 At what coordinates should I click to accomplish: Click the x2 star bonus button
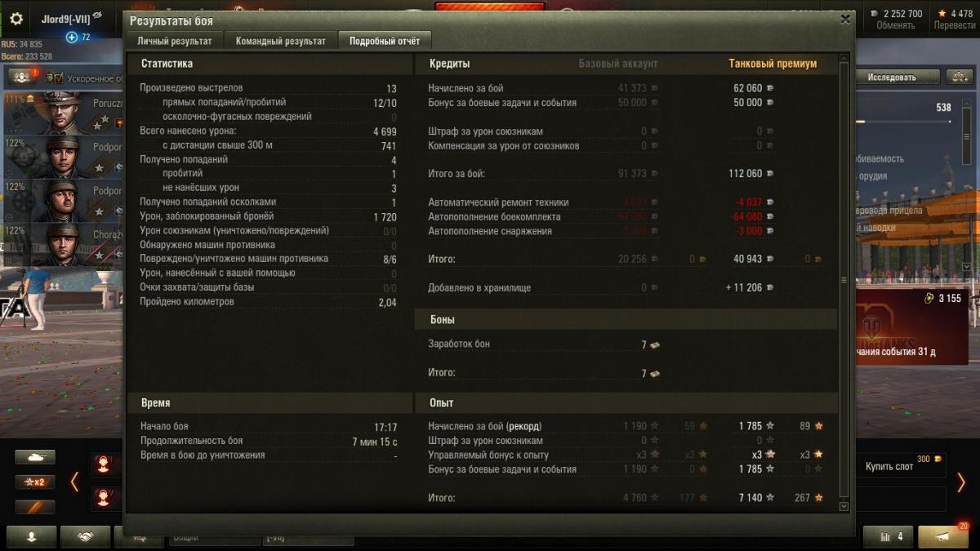(x=35, y=482)
